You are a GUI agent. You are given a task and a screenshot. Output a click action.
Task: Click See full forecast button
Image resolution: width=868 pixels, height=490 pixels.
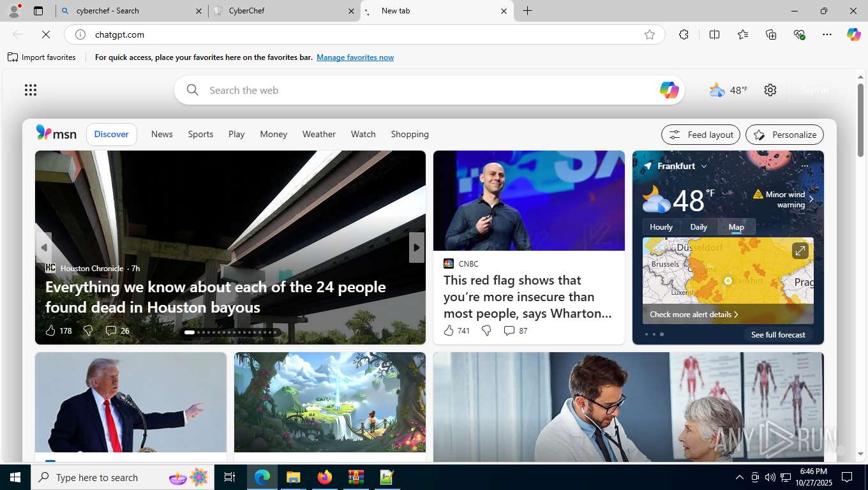778,334
